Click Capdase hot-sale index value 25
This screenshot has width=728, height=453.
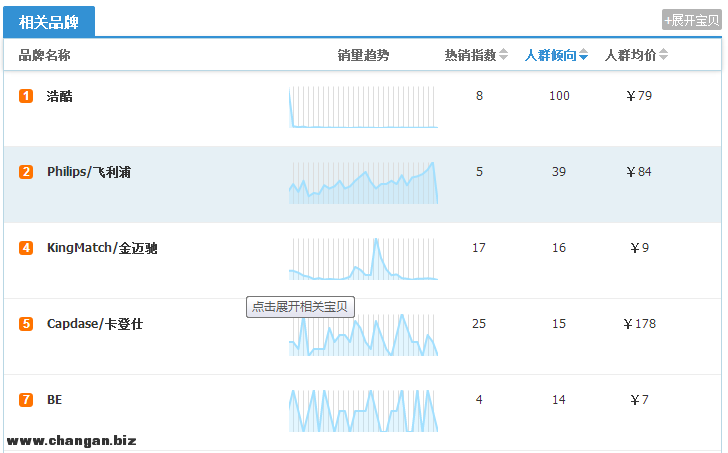(x=479, y=324)
